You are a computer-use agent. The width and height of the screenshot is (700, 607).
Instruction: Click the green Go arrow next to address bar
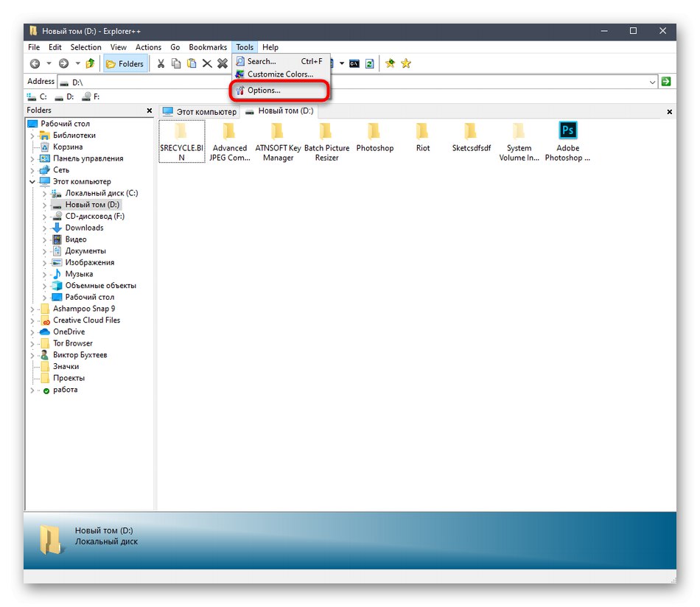[x=666, y=82]
